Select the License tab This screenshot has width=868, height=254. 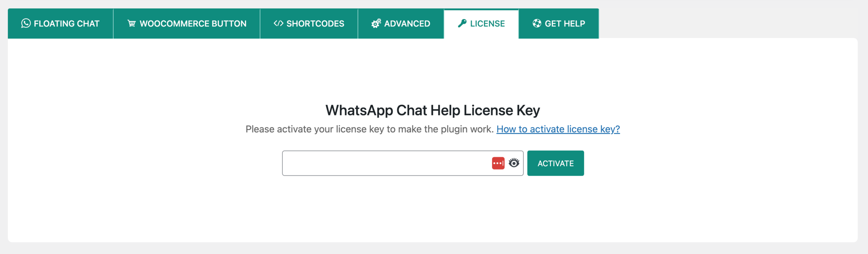tap(481, 24)
